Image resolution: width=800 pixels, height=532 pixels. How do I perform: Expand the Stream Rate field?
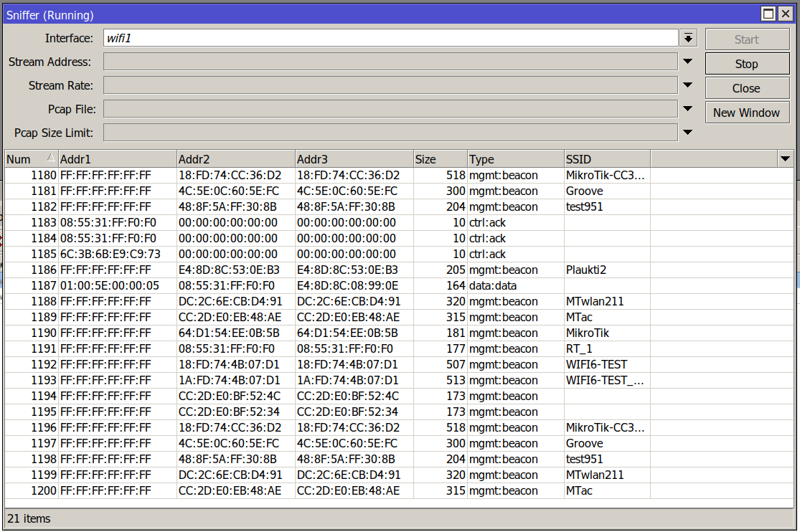pyautogui.click(x=687, y=85)
